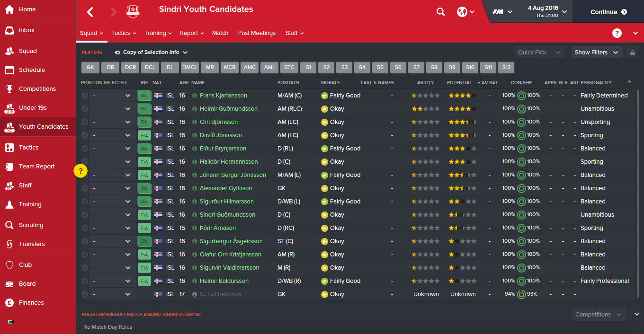Click the GK position filter button

click(x=90, y=67)
